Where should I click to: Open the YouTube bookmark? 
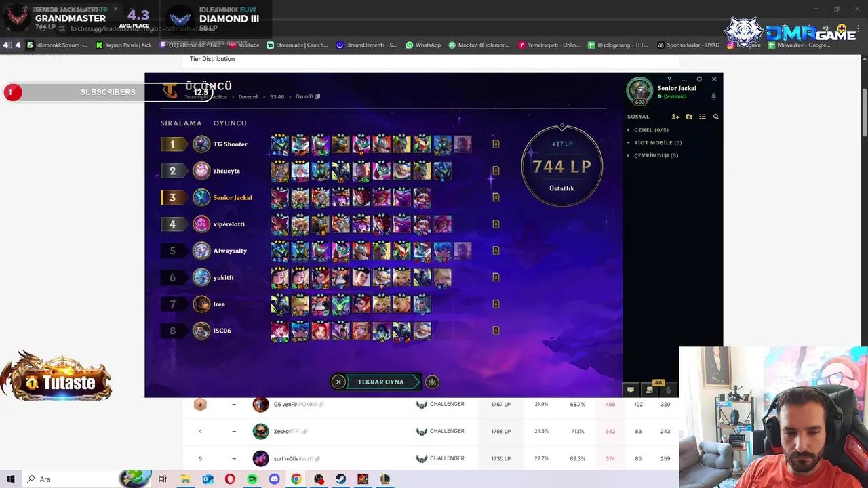[x=245, y=45]
